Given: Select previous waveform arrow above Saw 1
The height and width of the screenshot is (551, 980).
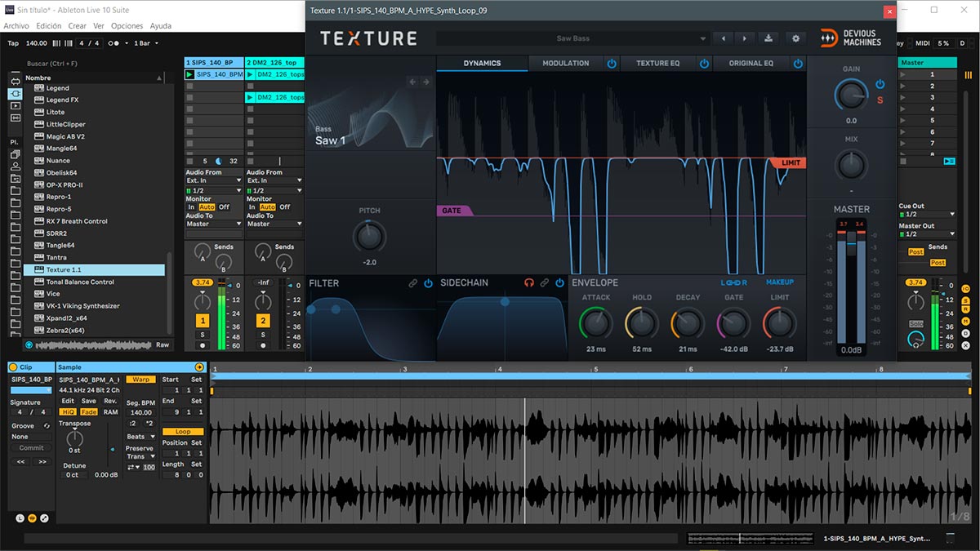Looking at the screenshot, I should pyautogui.click(x=412, y=82).
